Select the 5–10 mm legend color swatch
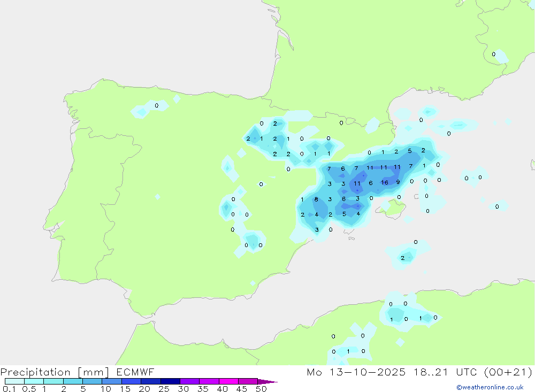 [x=93, y=381]
